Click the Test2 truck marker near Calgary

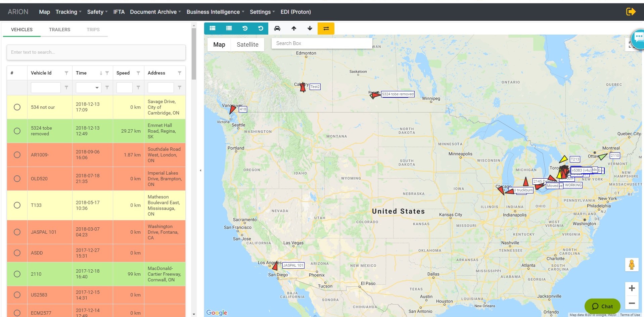click(x=303, y=87)
